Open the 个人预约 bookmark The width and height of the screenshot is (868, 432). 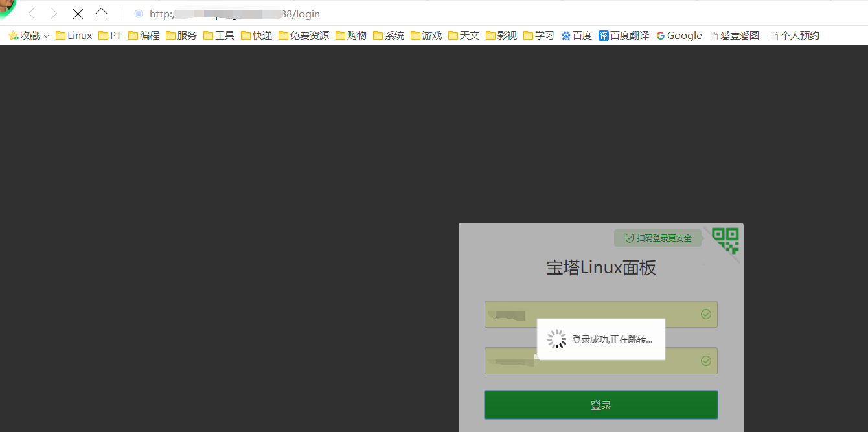tap(795, 36)
